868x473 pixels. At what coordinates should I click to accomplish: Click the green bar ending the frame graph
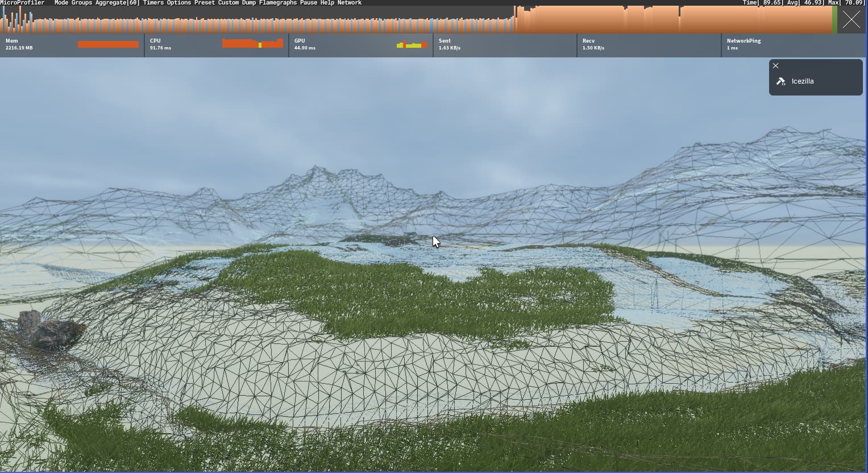[x=834, y=20]
